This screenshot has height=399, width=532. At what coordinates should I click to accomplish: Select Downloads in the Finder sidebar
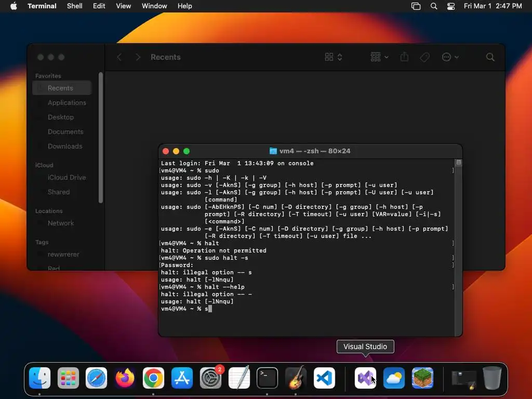(x=62, y=146)
